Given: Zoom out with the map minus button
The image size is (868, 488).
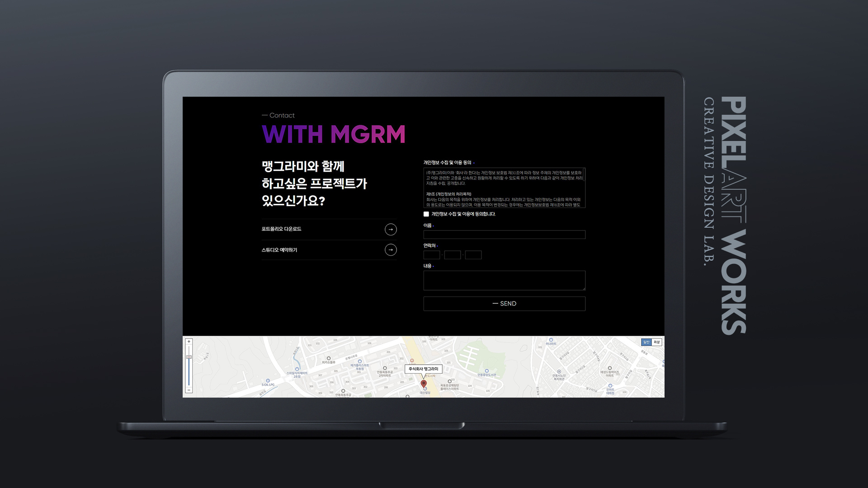Looking at the screenshot, I should click(189, 390).
